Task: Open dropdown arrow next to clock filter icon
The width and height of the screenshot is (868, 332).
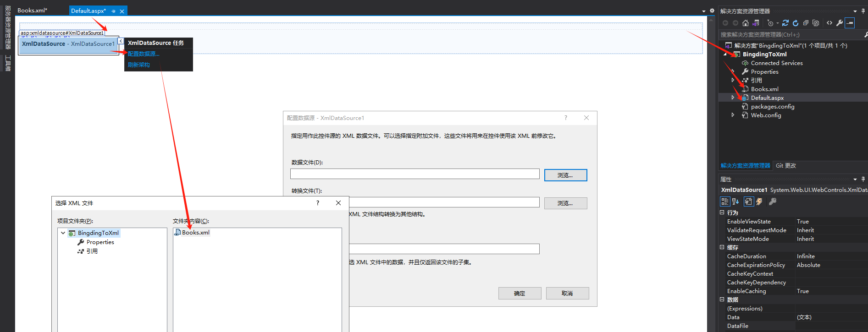Action: point(778,23)
